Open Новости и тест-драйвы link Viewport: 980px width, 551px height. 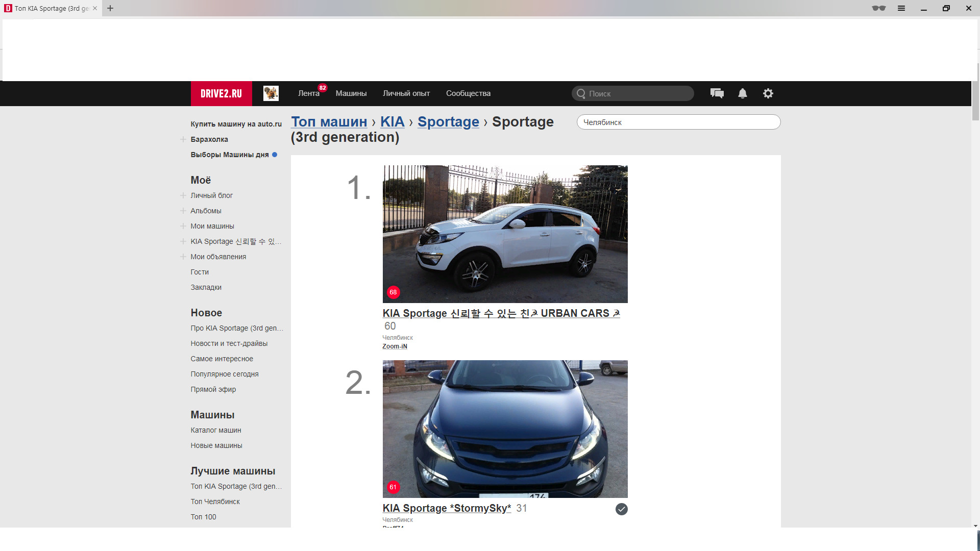click(229, 343)
